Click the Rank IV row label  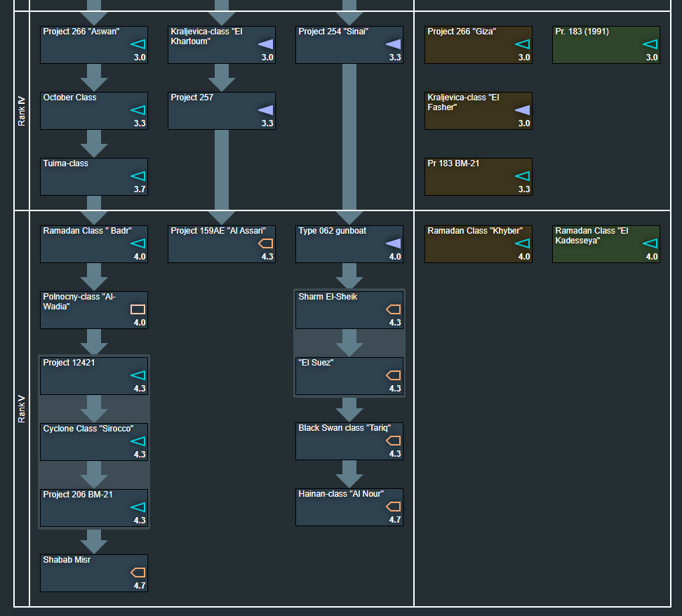[22, 111]
